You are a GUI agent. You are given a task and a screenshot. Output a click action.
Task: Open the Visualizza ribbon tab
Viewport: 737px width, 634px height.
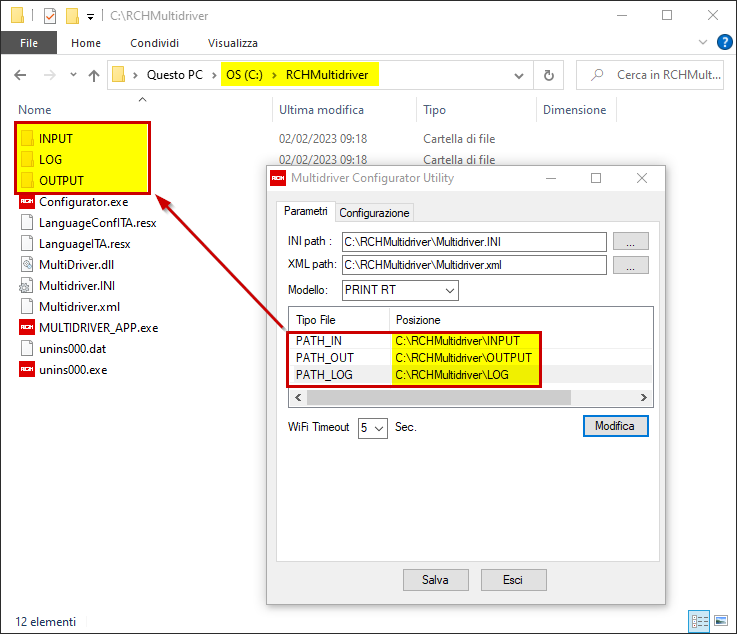tap(233, 43)
